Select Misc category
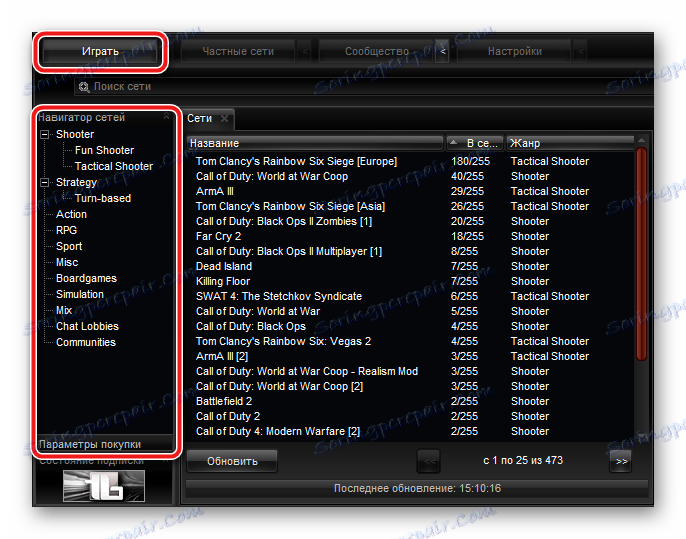This screenshot has height=539, width=686. point(67,262)
